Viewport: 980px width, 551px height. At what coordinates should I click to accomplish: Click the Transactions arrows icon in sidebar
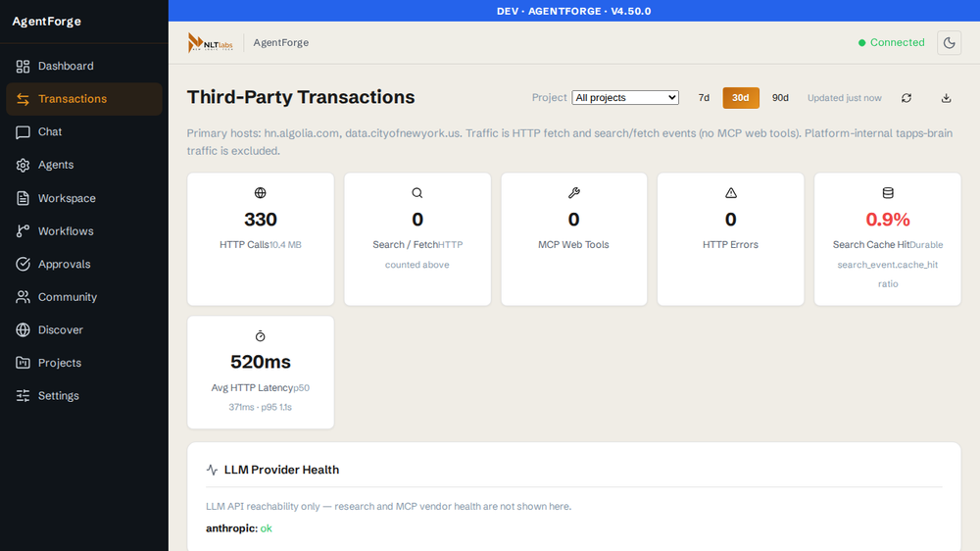pos(24,99)
